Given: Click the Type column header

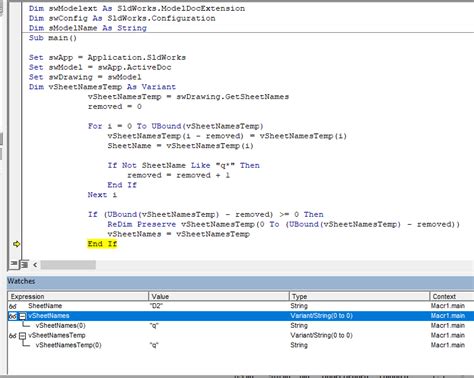Looking at the screenshot, I should [x=359, y=296].
